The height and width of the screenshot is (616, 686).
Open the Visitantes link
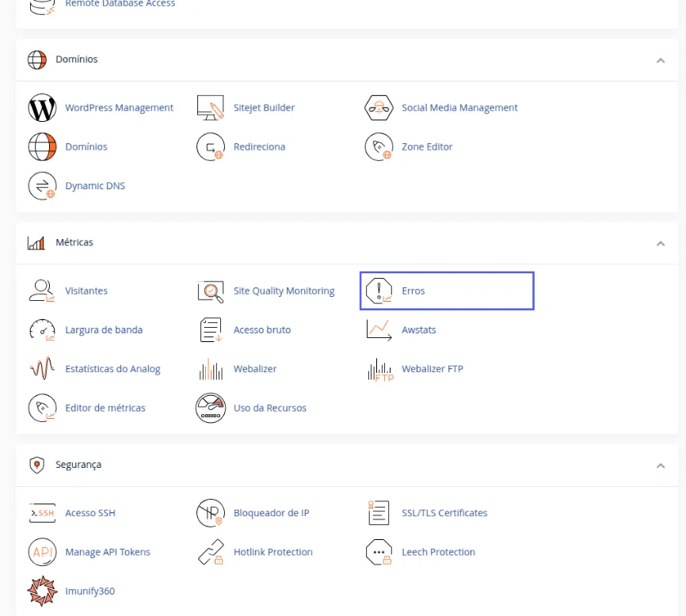coord(86,291)
